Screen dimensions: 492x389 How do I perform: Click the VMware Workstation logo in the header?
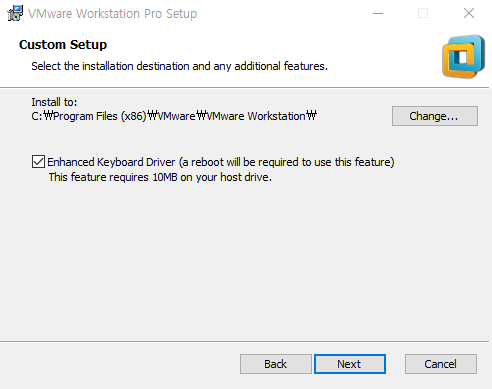point(463,57)
